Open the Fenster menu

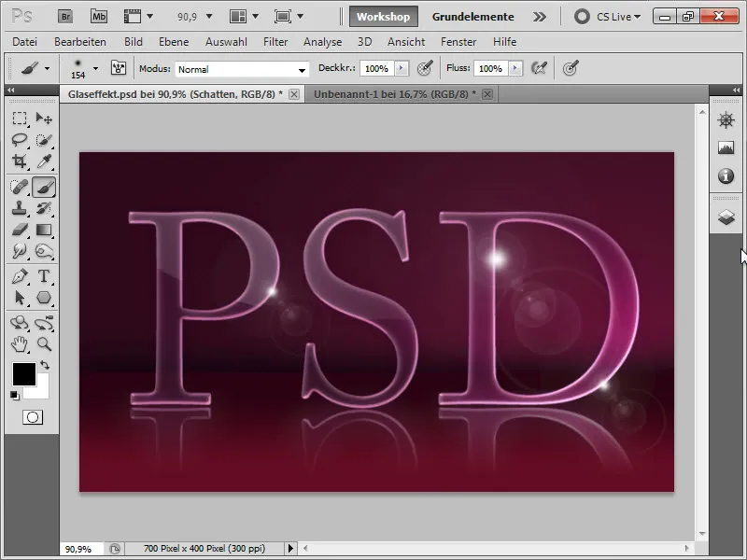coord(458,42)
